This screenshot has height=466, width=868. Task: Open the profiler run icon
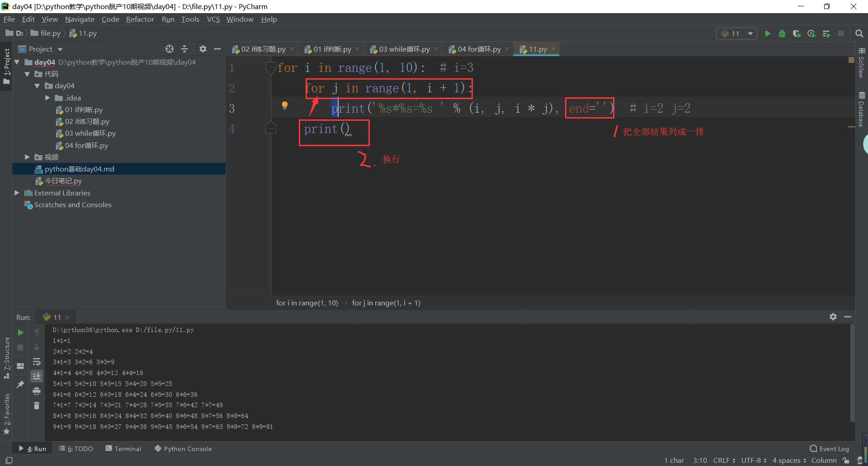pos(811,33)
